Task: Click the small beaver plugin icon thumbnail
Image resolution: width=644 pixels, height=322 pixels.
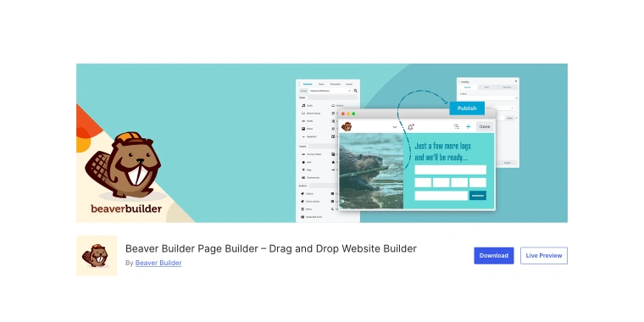Action: [97, 255]
